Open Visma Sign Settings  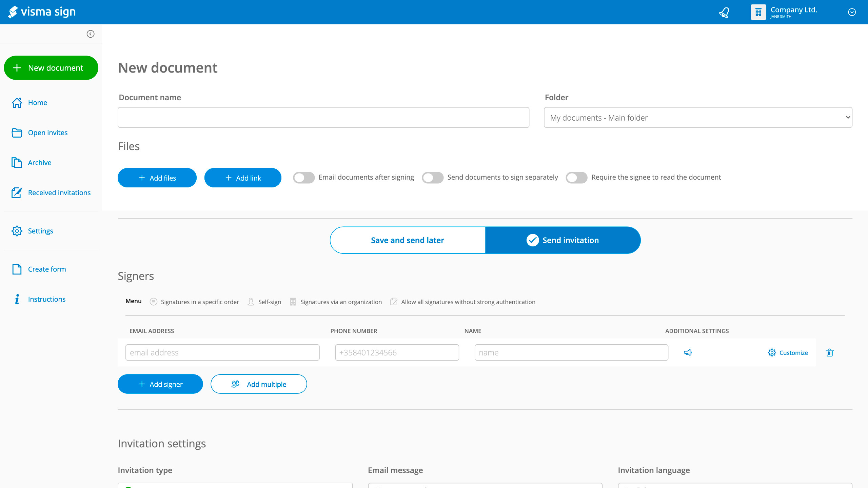40,231
